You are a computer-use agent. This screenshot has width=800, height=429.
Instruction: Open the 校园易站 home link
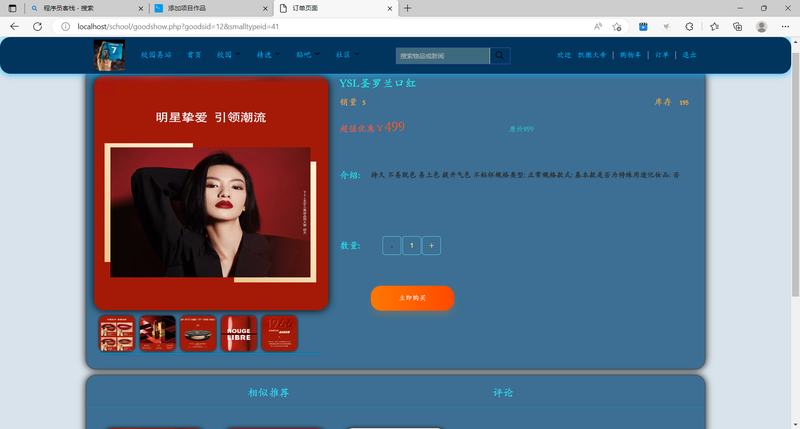coord(156,55)
